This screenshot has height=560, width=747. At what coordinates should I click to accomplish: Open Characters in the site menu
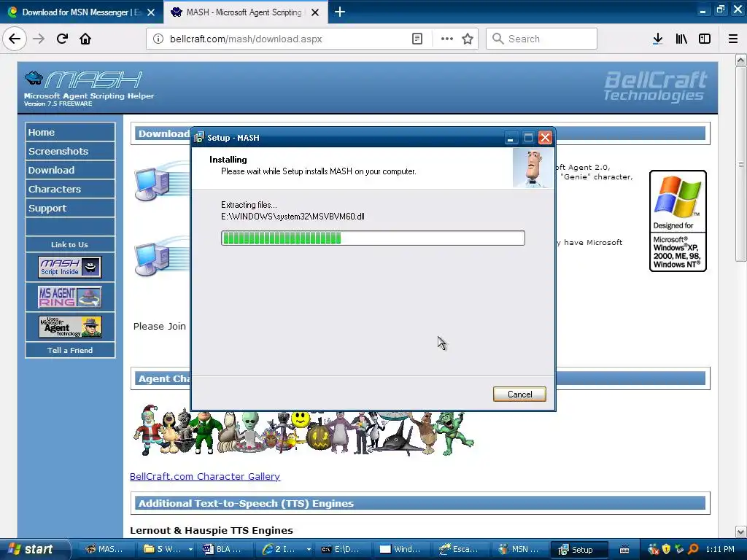click(x=70, y=189)
